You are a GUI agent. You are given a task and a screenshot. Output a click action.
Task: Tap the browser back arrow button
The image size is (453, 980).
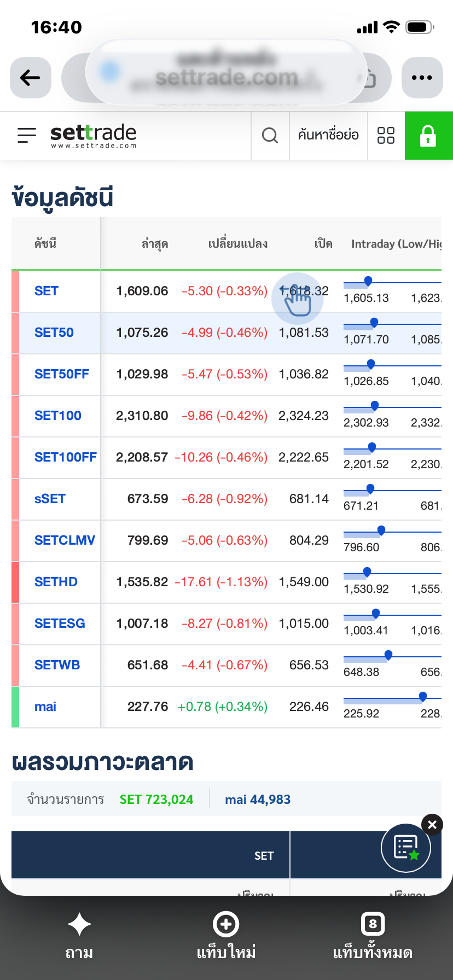click(x=31, y=78)
